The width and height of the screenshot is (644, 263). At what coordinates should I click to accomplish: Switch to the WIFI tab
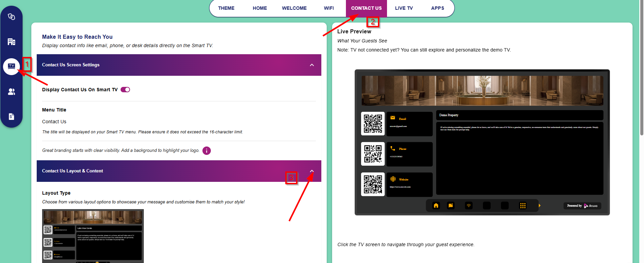click(x=329, y=8)
